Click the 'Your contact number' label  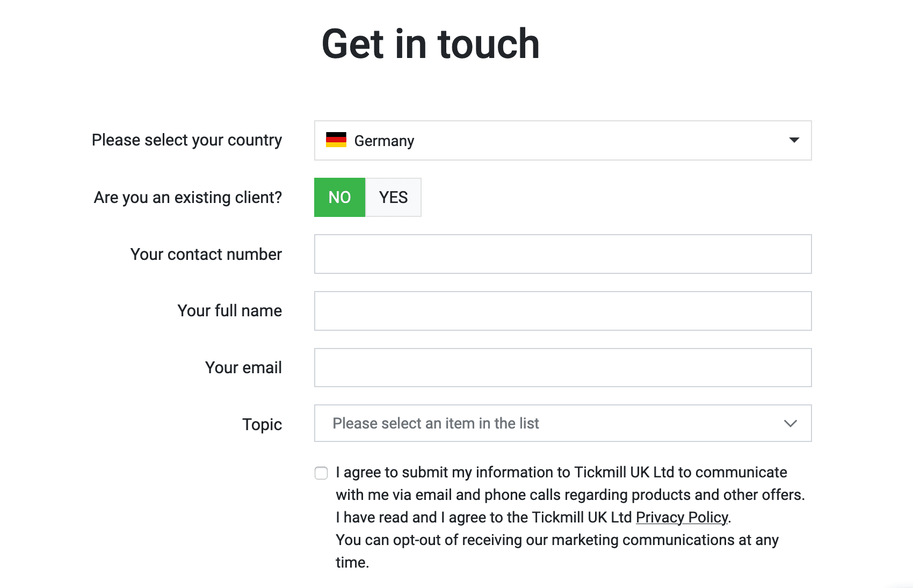pyautogui.click(x=206, y=255)
